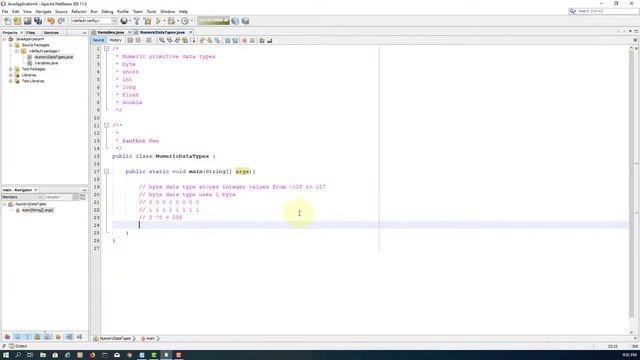Collapse the JavaApplication project node
This screenshot has height=360, width=640.
[x=4, y=39]
